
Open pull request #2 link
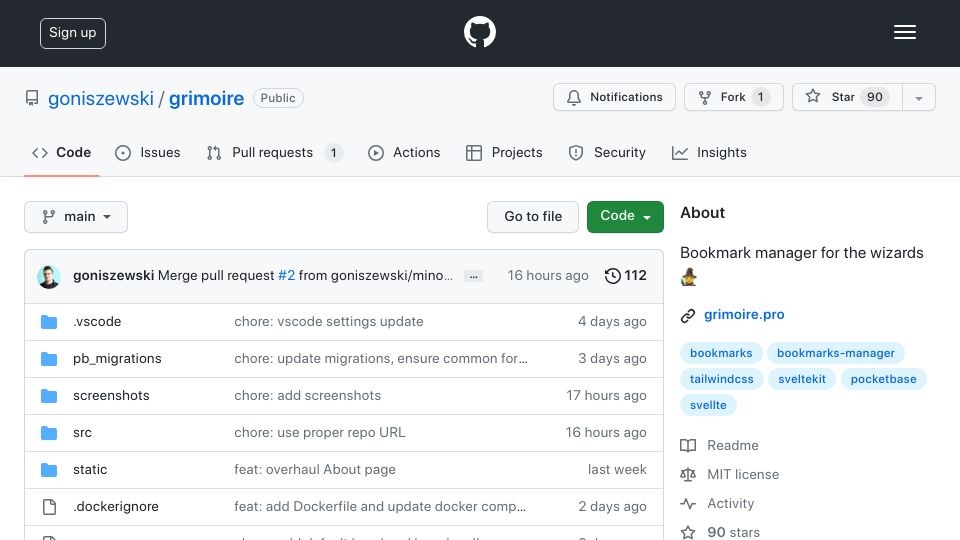[287, 276]
